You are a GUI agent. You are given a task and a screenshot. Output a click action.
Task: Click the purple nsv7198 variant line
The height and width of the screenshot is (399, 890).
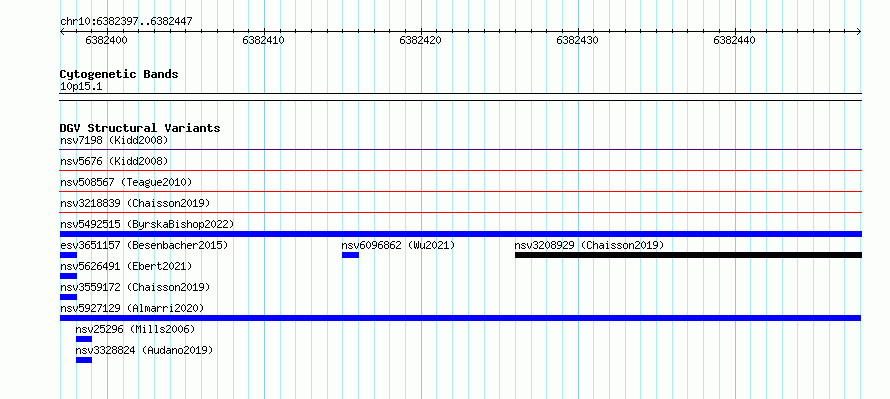[461, 149]
